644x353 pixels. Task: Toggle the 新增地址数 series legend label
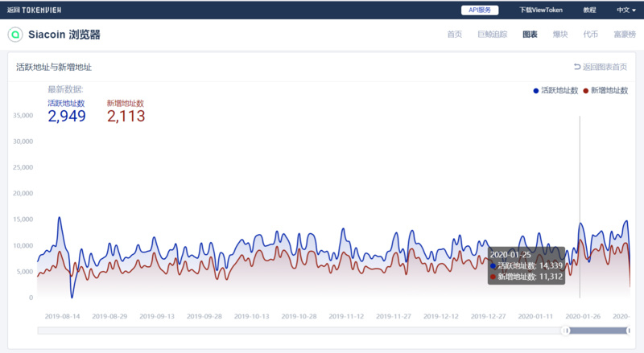(x=609, y=91)
